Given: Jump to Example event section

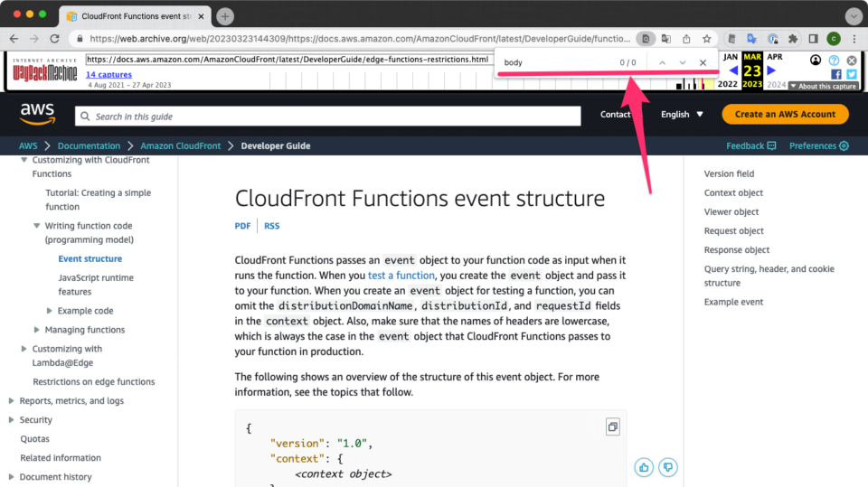Looking at the screenshot, I should point(733,302).
